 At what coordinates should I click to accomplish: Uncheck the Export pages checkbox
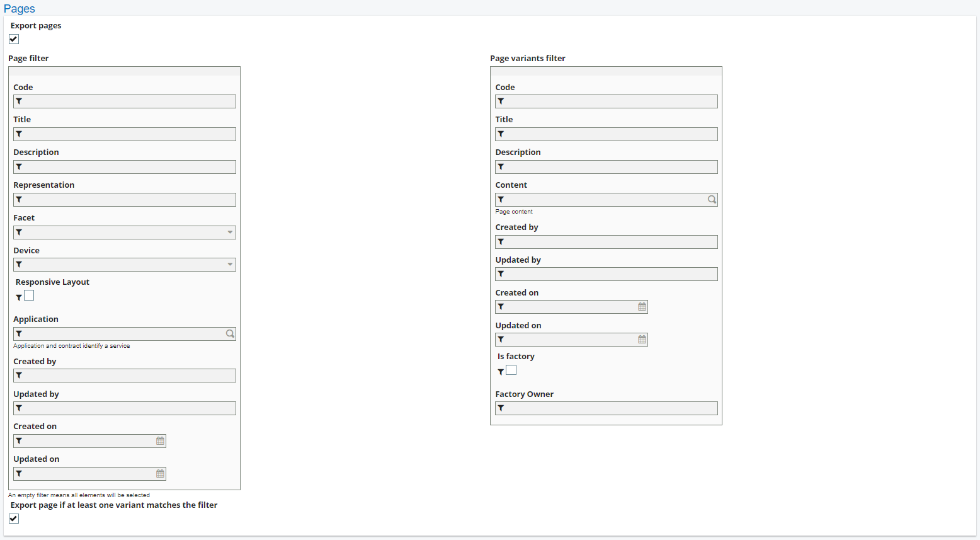pos(14,39)
